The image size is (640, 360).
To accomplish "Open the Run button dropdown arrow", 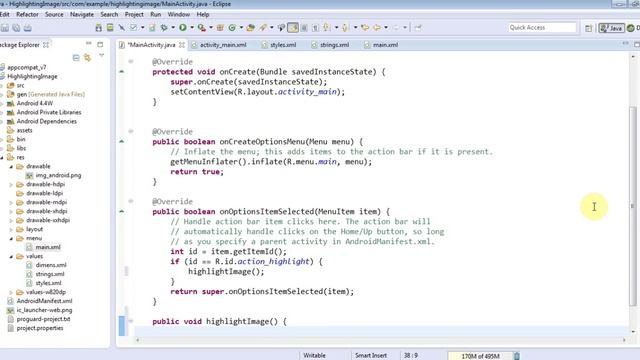I will (x=192, y=28).
